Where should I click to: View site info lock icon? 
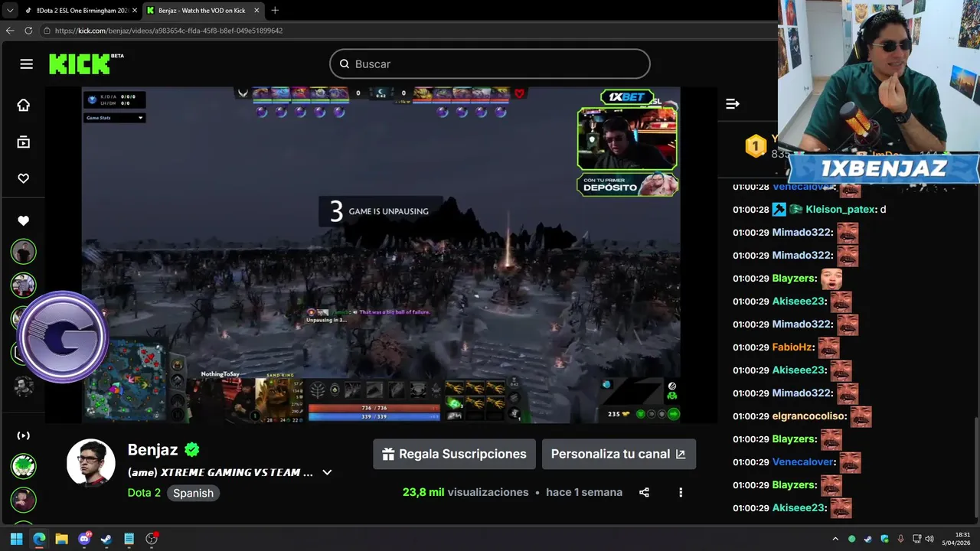click(x=47, y=31)
